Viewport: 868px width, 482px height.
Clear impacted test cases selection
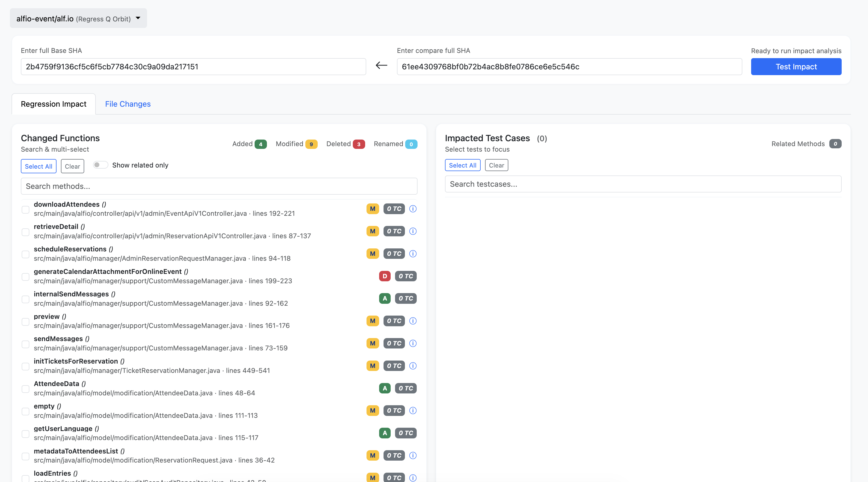pos(496,165)
